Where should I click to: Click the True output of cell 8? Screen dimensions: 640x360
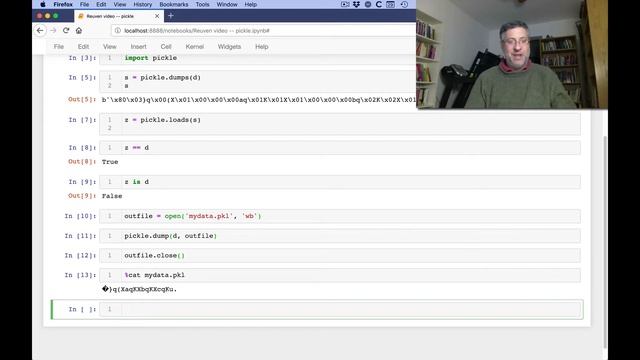coord(110,162)
